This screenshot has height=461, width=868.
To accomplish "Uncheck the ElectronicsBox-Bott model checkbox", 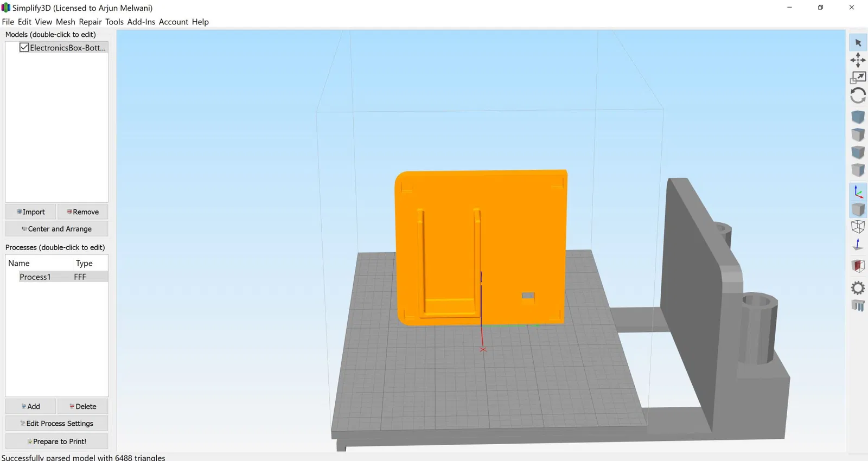I will click(24, 47).
